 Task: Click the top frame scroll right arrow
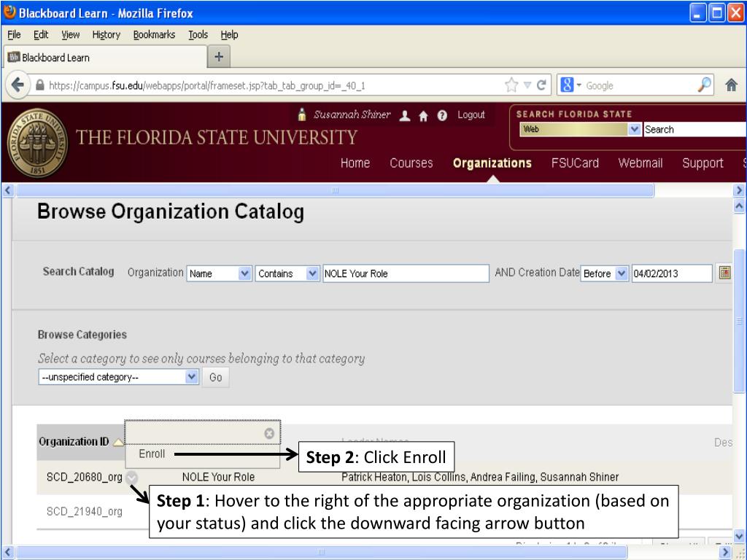(739, 190)
